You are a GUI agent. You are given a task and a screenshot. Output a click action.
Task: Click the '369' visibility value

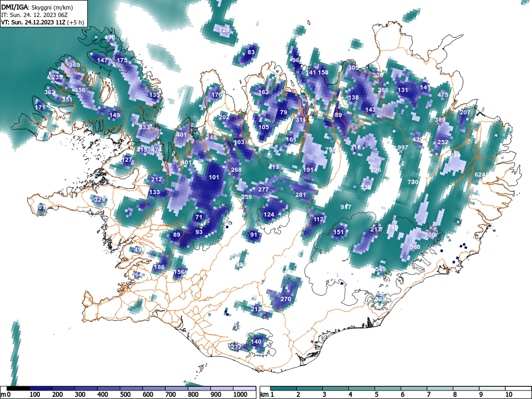pyautogui.click(x=74, y=65)
